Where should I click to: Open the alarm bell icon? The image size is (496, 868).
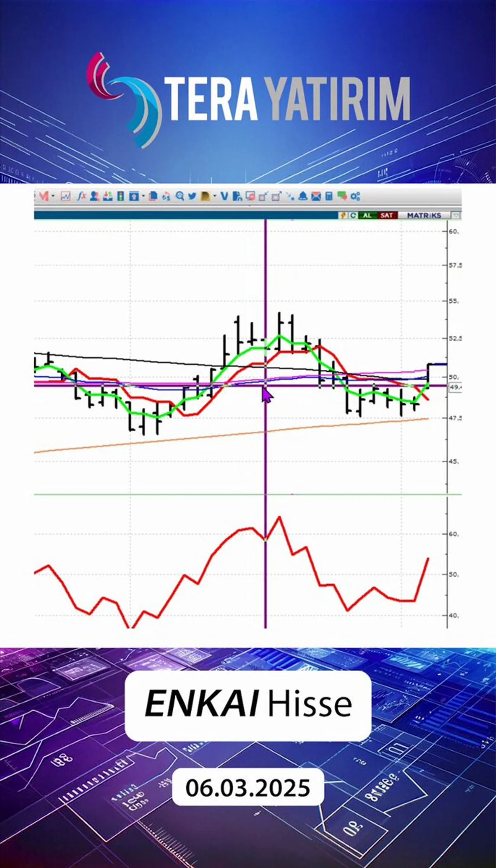303,196
